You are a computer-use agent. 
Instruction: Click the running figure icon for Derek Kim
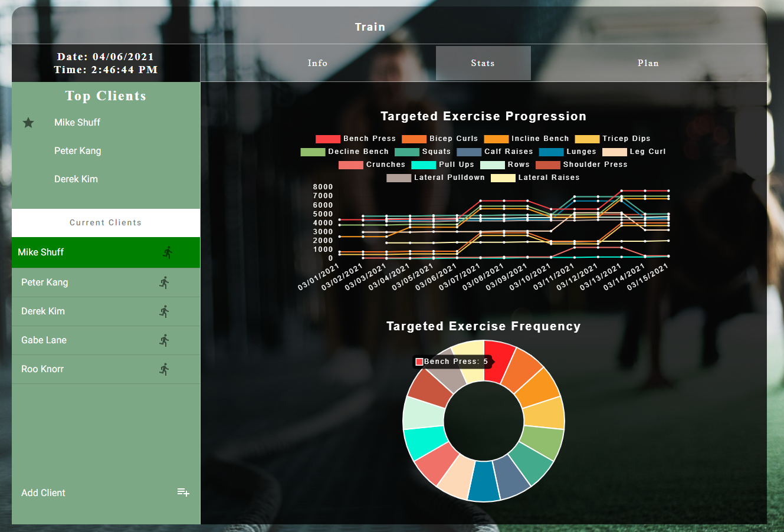pyautogui.click(x=164, y=311)
